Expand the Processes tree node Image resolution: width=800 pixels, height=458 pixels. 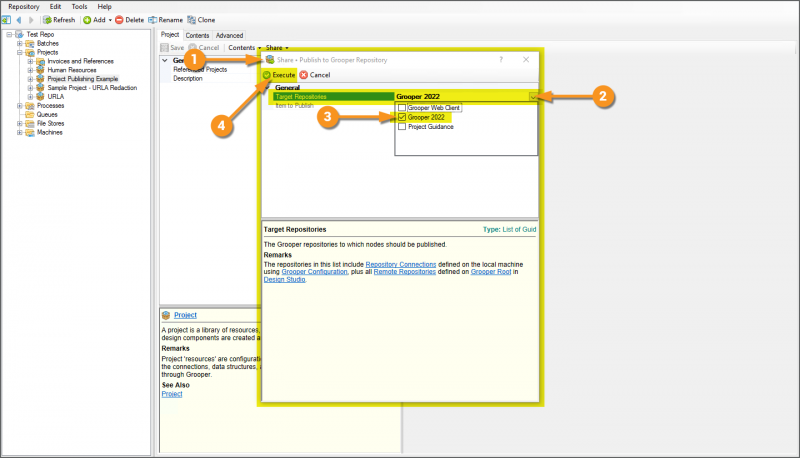[20, 106]
